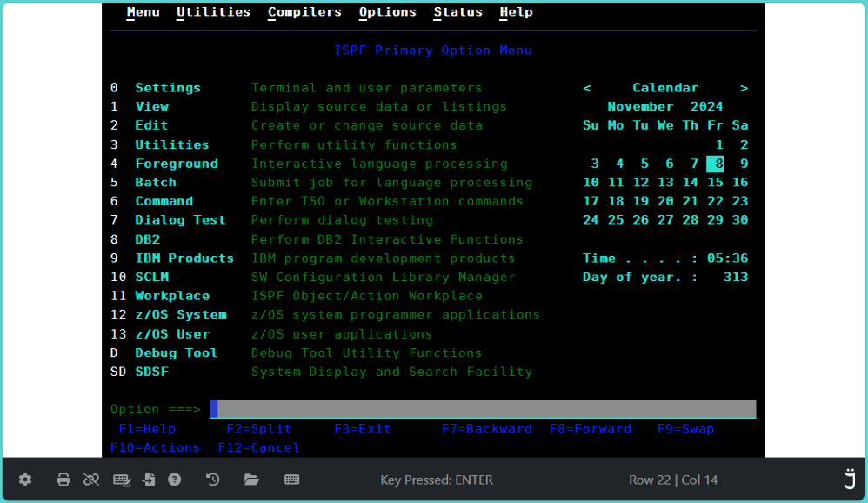The width and height of the screenshot is (868, 503).
Task: Click F8=Forward function key
Action: point(591,429)
